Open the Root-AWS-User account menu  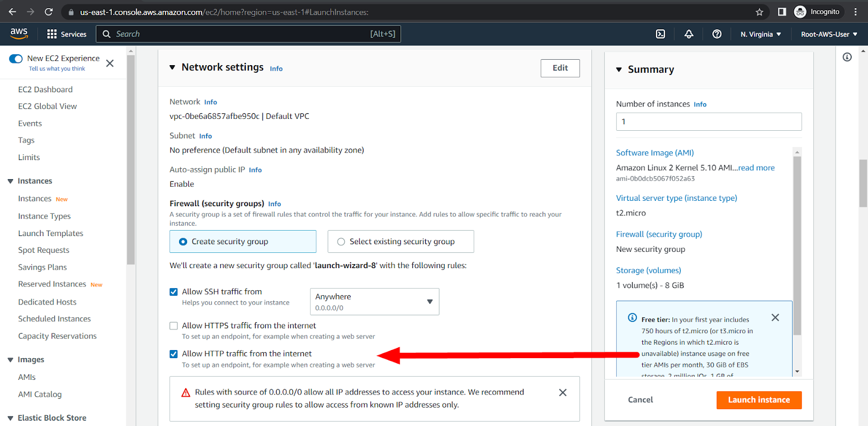click(x=829, y=34)
